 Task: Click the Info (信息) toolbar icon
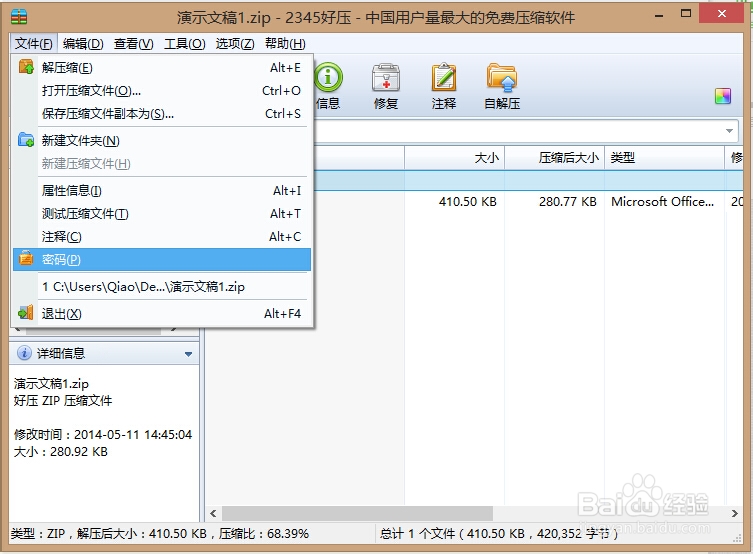(328, 78)
